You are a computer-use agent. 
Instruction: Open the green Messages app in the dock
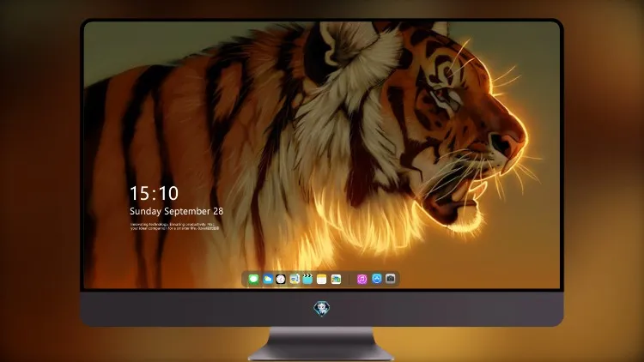click(x=253, y=279)
